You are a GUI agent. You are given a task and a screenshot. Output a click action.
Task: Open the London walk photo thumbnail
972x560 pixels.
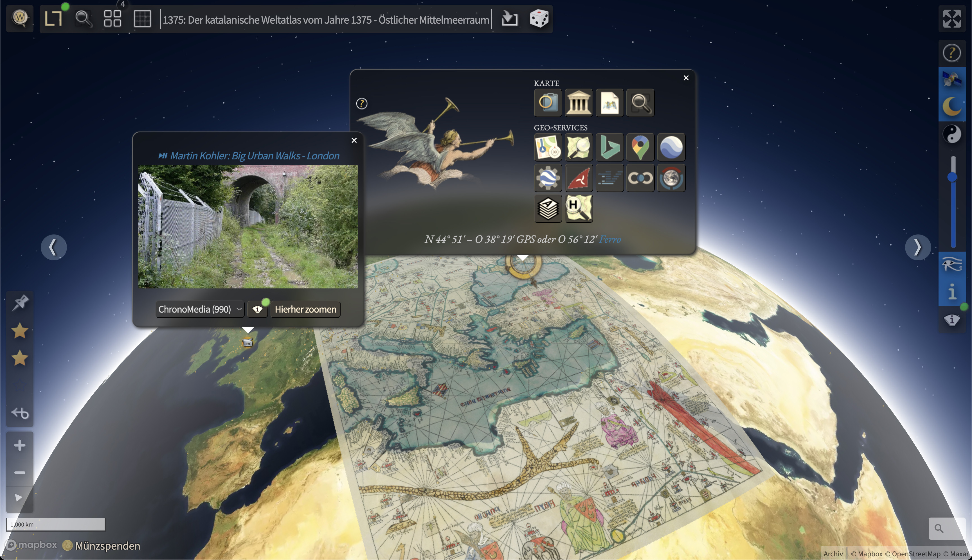tap(248, 227)
